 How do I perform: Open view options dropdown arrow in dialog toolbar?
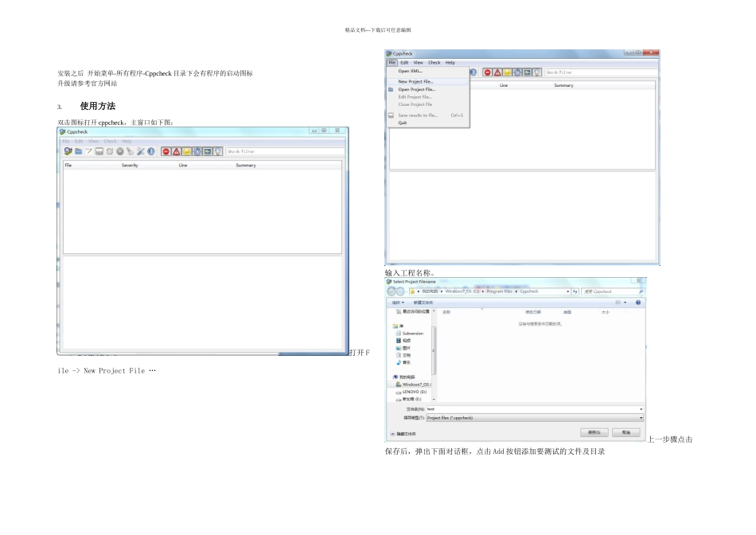(x=625, y=303)
